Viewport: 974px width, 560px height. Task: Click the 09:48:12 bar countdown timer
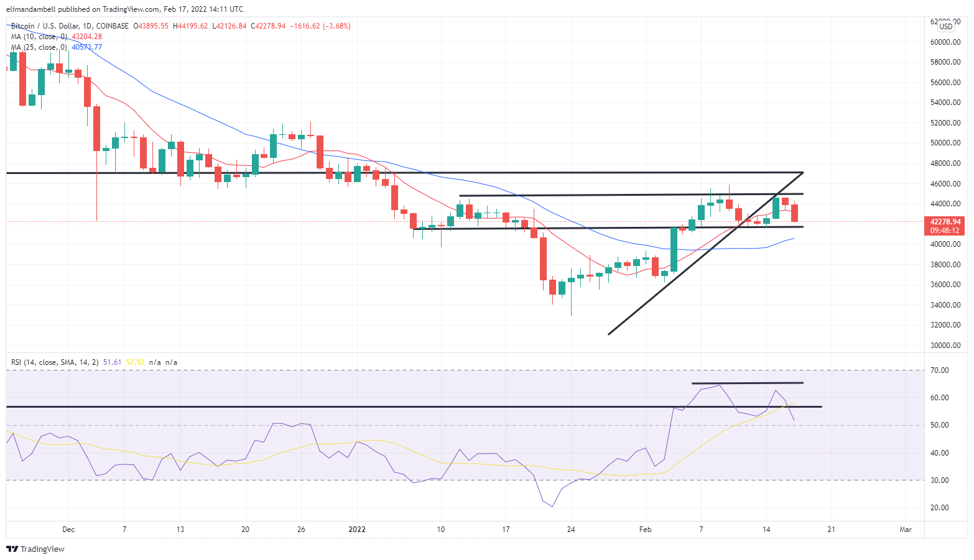click(x=945, y=231)
